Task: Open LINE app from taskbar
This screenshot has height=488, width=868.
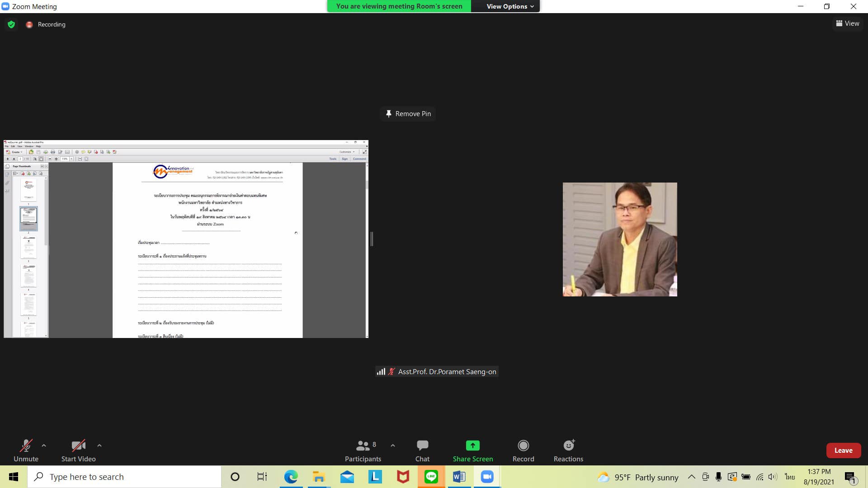Action: 431,477
